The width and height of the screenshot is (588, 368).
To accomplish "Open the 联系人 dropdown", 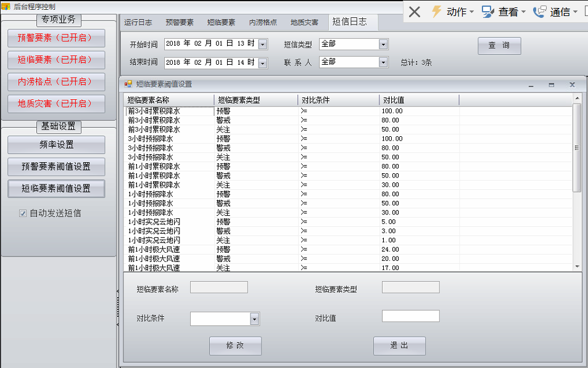I will coord(382,62).
